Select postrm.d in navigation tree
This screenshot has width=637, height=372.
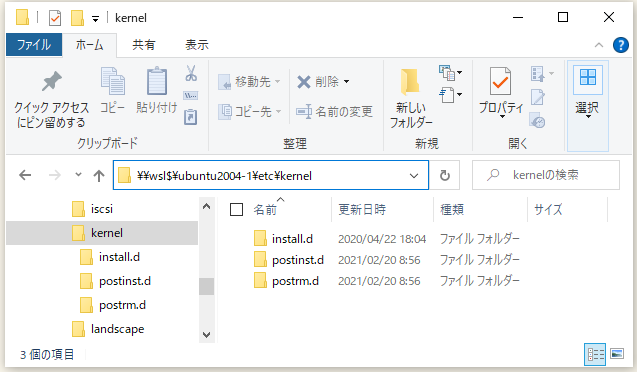coord(122,305)
